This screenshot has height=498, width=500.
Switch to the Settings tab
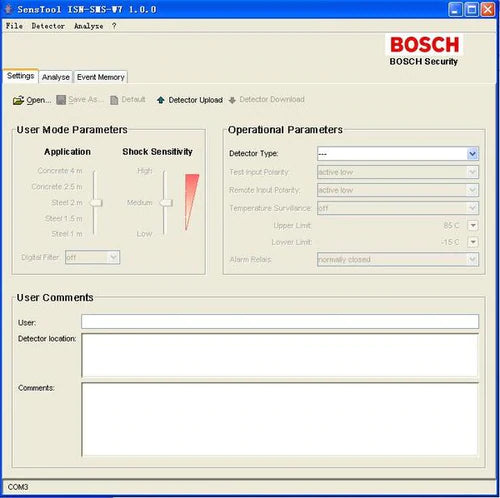pyautogui.click(x=21, y=76)
